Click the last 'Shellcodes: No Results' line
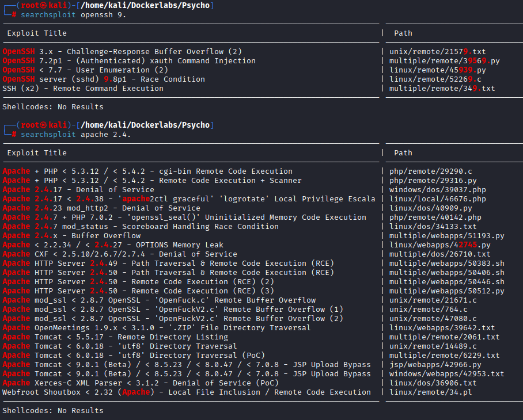The height and width of the screenshot is (420, 523). pyautogui.click(x=53, y=411)
